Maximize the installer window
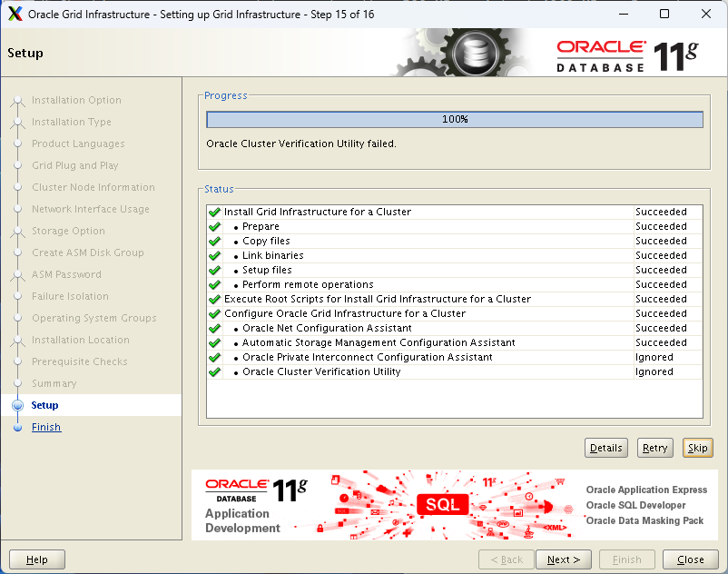Screen dimensions: 728x574 pos(664,14)
